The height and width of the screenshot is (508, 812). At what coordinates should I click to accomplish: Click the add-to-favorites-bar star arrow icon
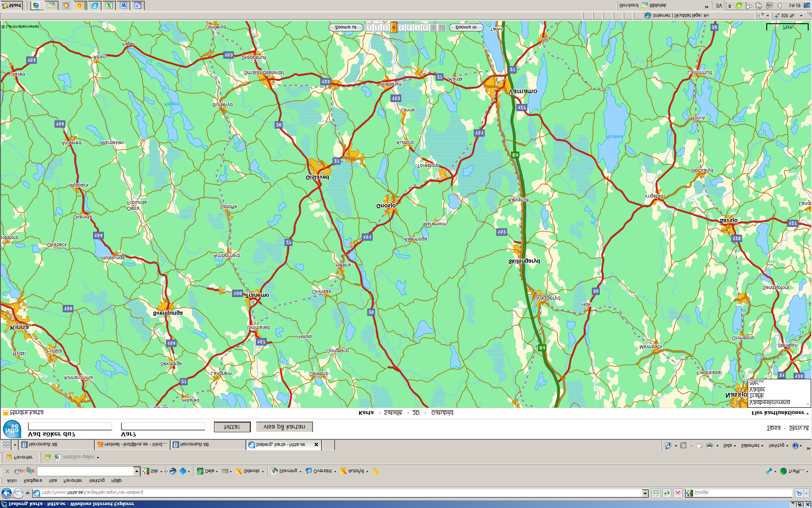tap(48, 457)
